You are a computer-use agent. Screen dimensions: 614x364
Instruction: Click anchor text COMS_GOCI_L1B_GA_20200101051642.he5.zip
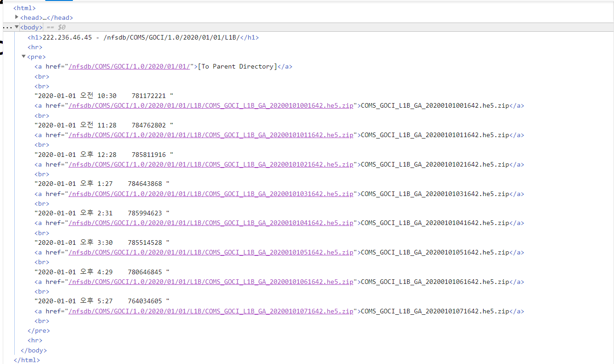(x=435, y=253)
